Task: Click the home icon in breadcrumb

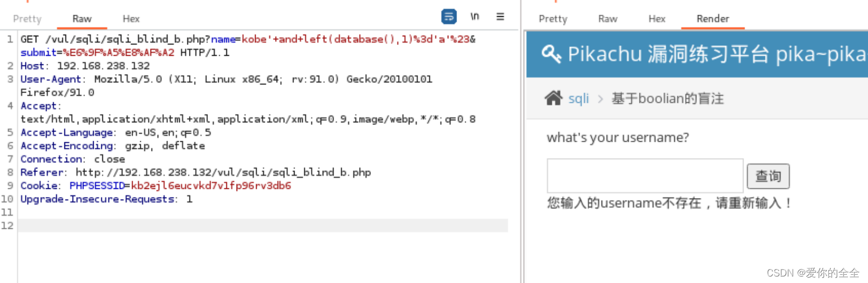Action: (x=553, y=98)
